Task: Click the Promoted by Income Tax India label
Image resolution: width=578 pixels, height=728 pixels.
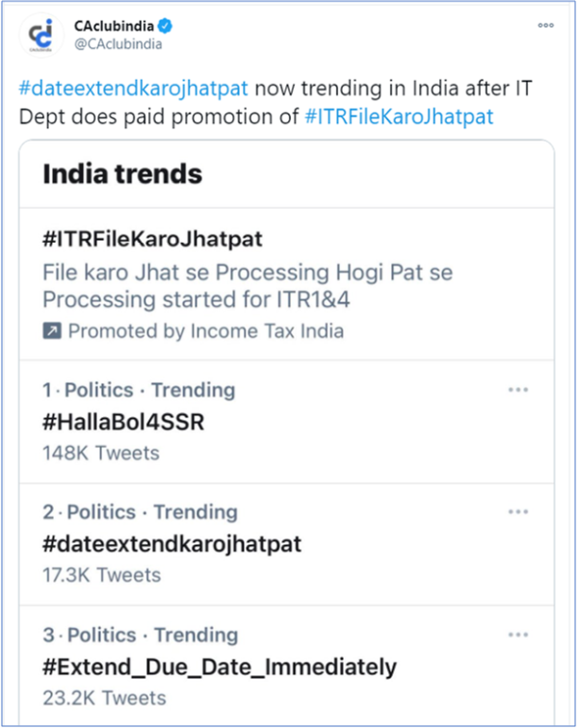Action: point(205,331)
